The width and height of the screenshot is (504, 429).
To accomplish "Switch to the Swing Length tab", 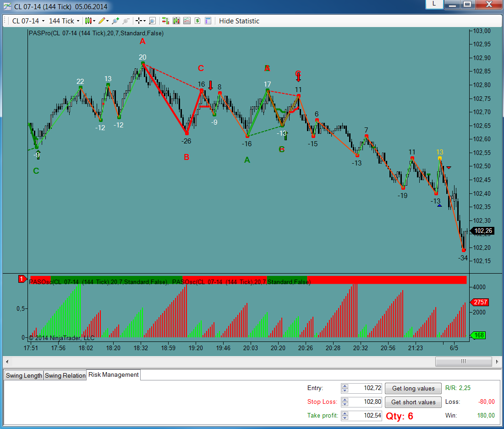I will point(24,375).
